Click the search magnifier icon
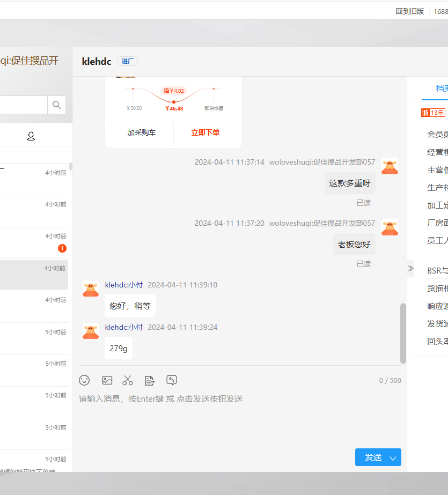The width and height of the screenshot is (448, 495). point(56,105)
